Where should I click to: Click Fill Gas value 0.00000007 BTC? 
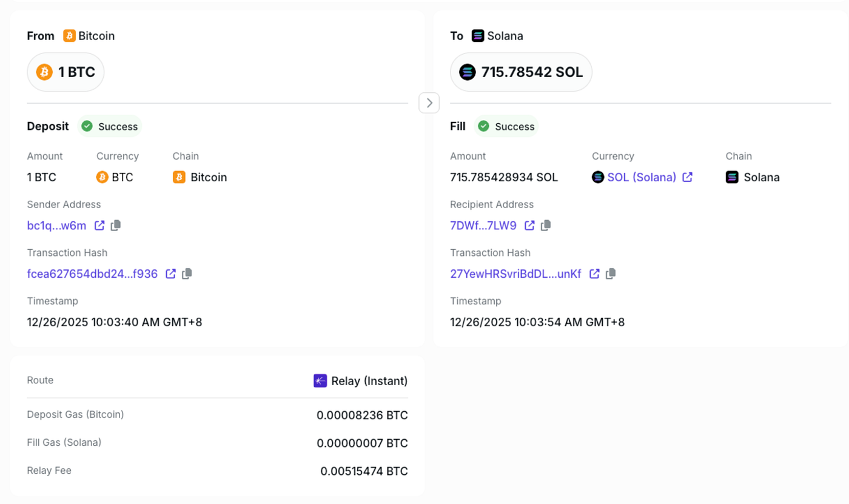(363, 443)
